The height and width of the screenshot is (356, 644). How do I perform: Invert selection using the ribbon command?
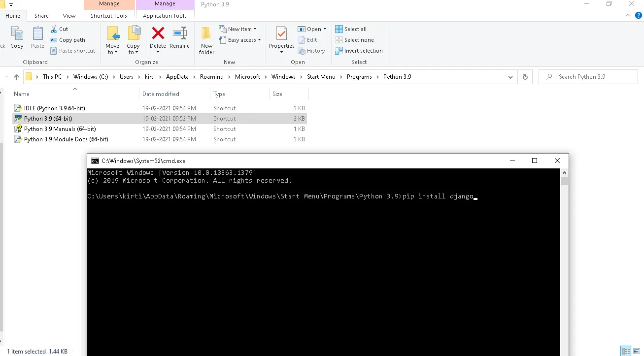click(359, 51)
